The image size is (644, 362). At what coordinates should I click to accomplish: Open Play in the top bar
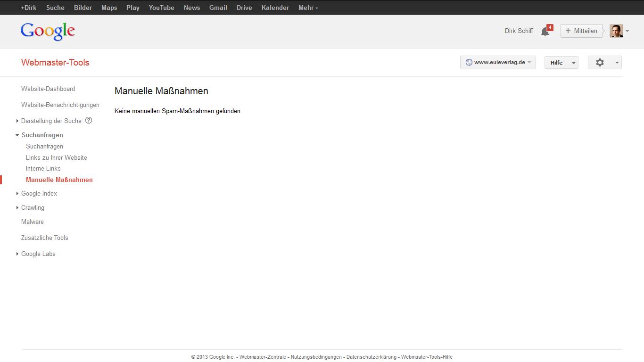(x=133, y=8)
